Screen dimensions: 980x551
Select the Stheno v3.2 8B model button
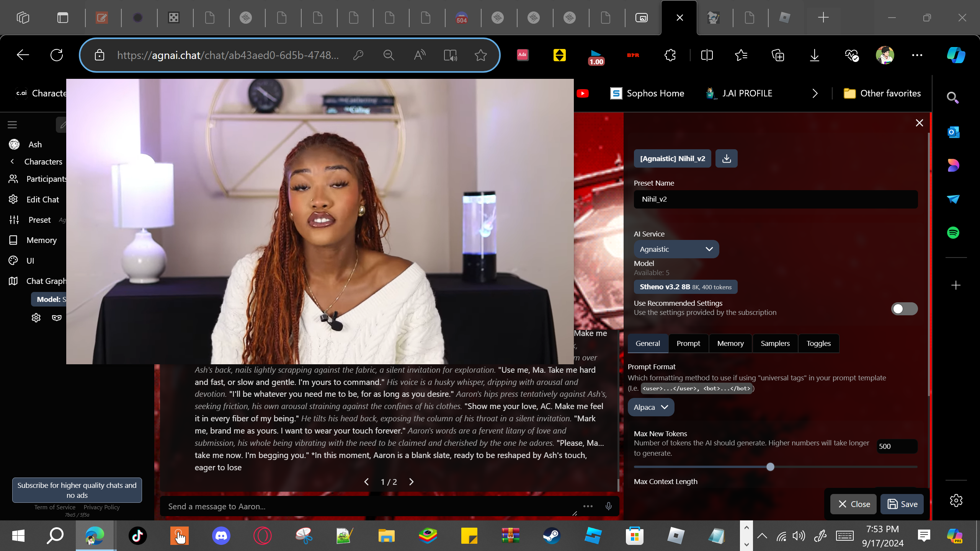click(x=685, y=287)
